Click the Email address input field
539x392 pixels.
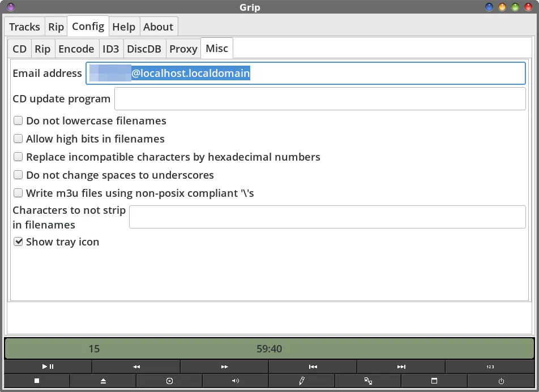(306, 73)
